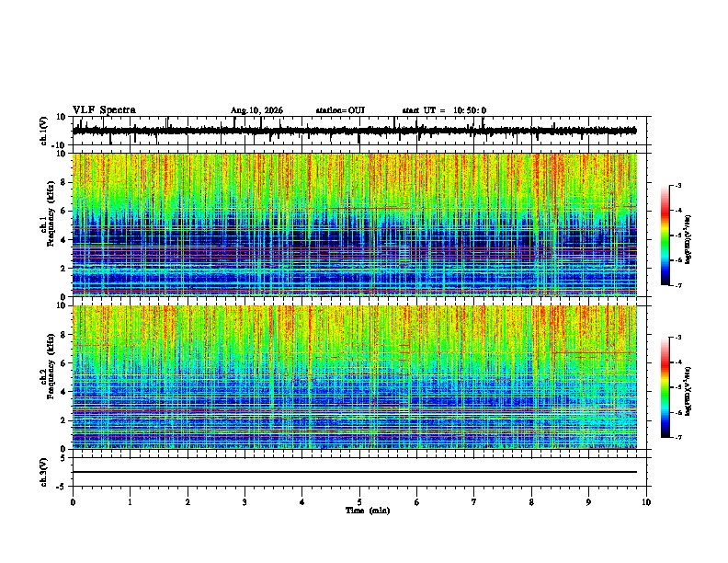Click the "Time (min)" axis label
The width and height of the screenshot is (728, 563).
368,511
